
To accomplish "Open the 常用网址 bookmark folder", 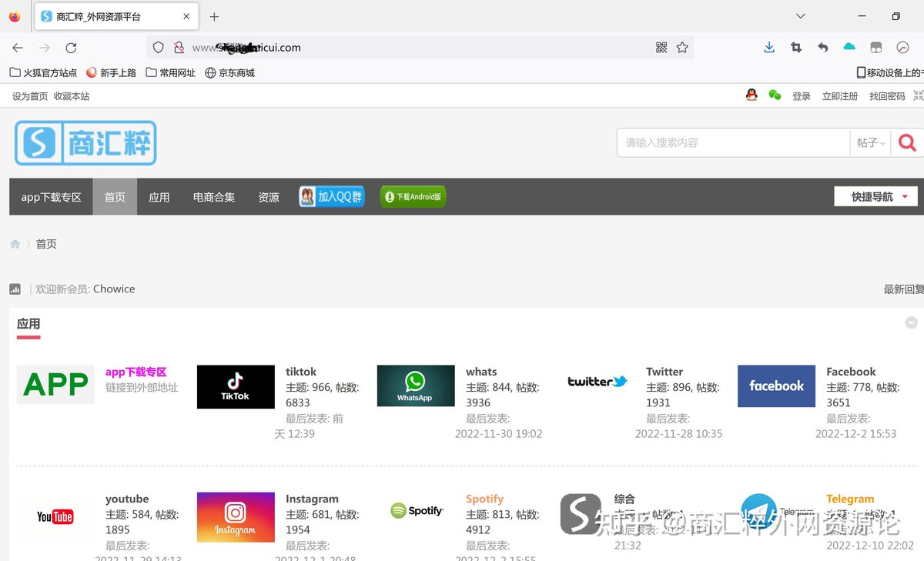I will 171,72.
